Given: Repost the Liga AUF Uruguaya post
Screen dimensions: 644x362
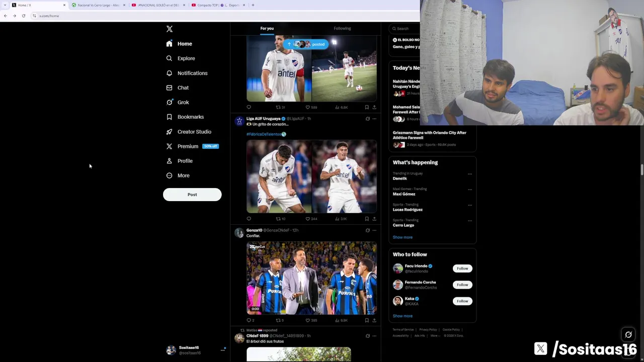Looking at the screenshot, I should [x=280, y=219].
